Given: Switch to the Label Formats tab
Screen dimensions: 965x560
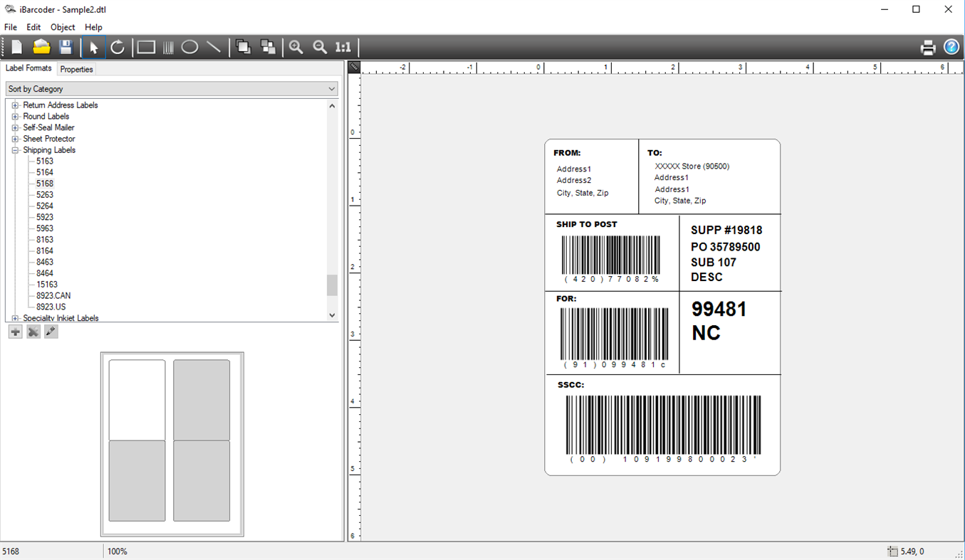Looking at the screenshot, I should point(28,68).
